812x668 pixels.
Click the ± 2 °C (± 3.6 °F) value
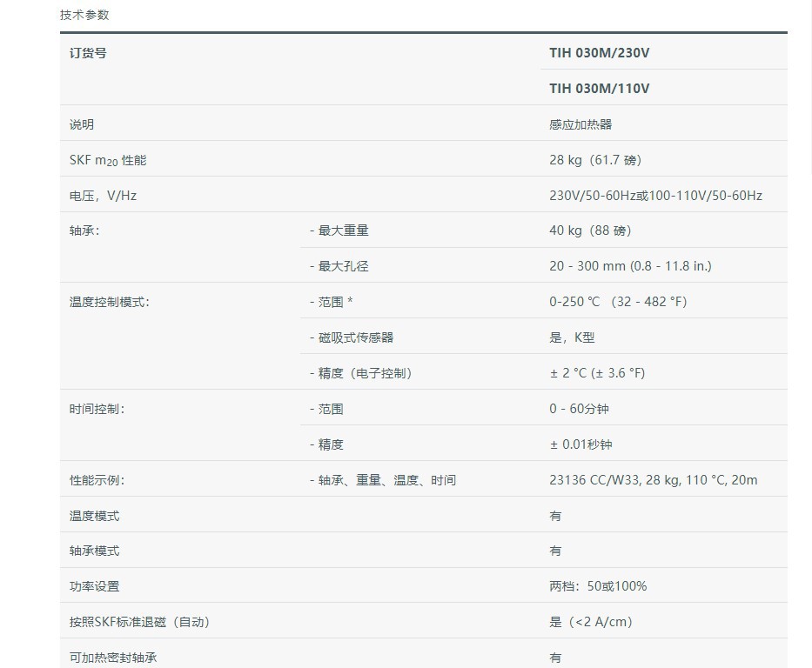tap(597, 373)
